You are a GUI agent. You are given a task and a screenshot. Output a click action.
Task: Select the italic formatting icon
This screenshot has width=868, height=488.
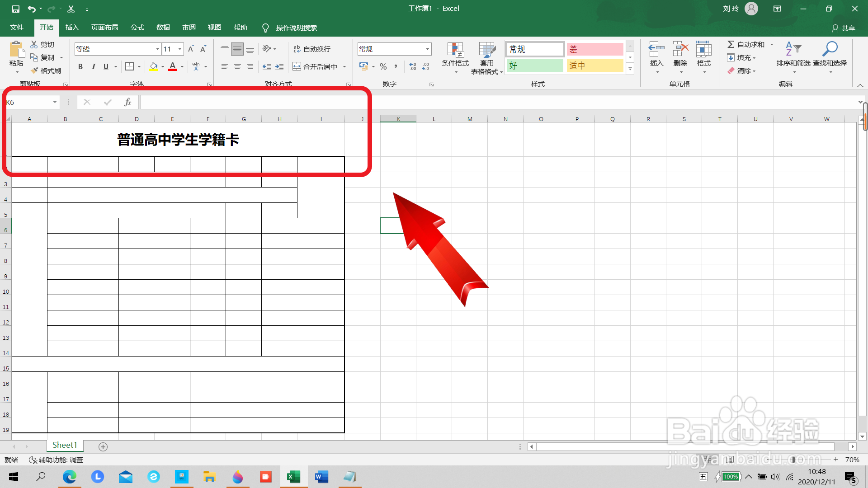[94, 66]
